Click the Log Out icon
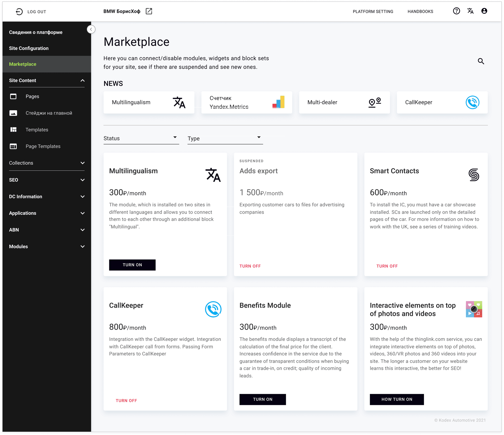The height and width of the screenshot is (435, 504). [19, 12]
